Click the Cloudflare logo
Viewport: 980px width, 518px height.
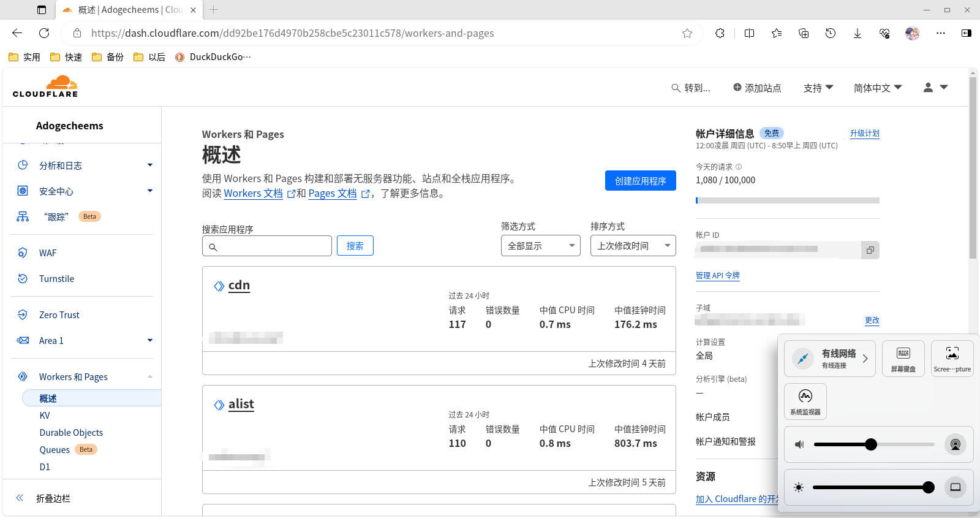(x=45, y=86)
